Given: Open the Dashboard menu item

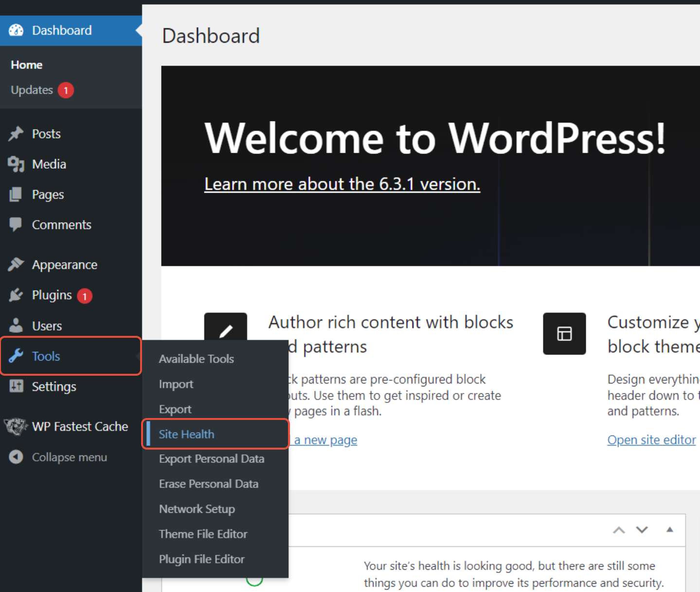Looking at the screenshot, I should [x=71, y=31].
